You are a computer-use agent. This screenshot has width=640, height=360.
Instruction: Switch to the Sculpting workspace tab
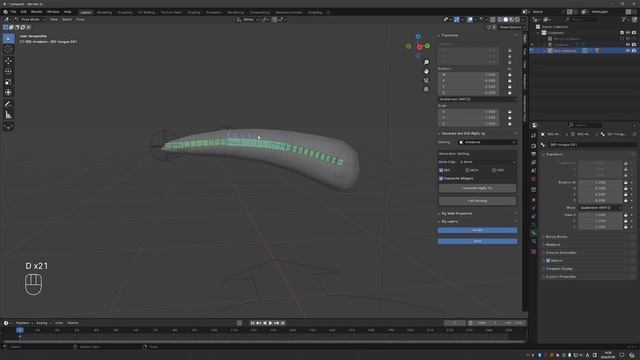pos(125,12)
